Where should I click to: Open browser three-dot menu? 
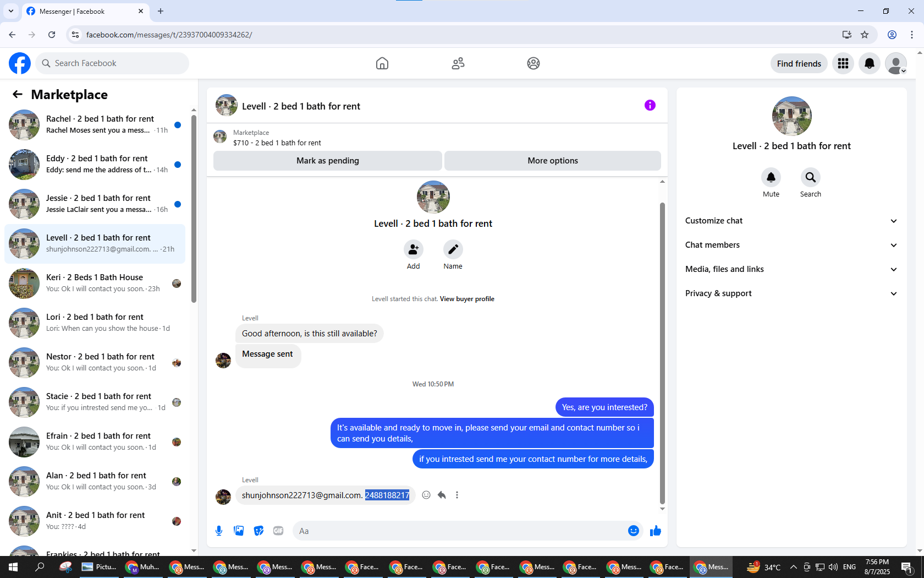[x=912, y=35]
